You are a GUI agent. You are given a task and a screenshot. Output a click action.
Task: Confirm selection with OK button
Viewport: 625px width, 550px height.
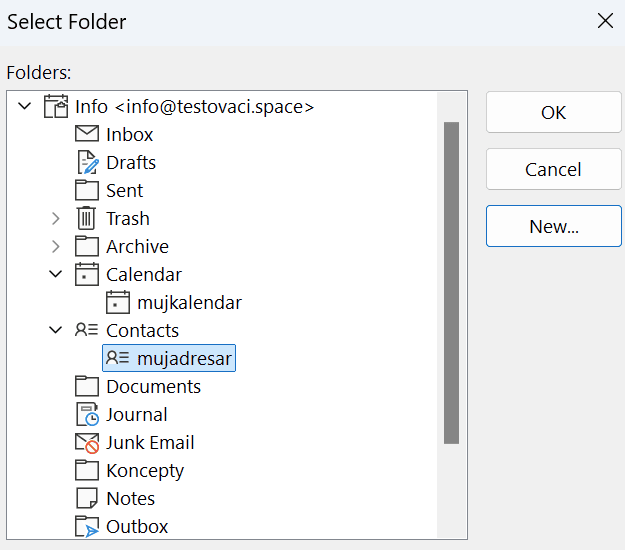(554, 112)
